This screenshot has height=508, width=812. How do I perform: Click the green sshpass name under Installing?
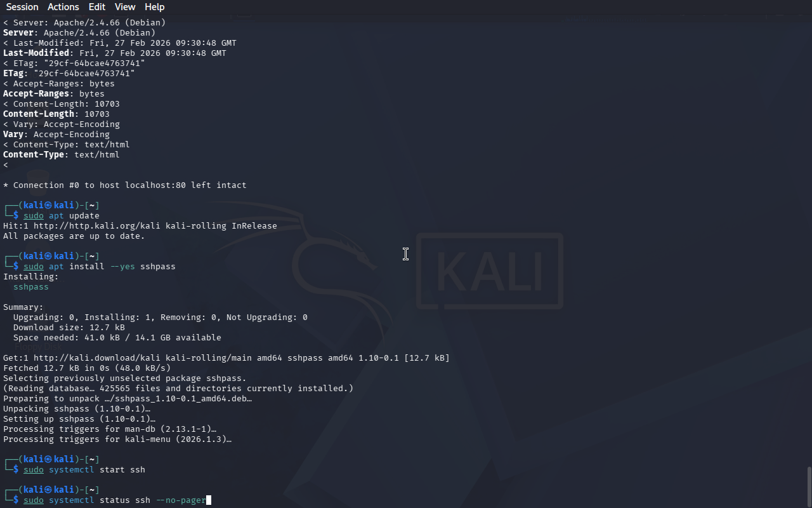coord(31,287)
